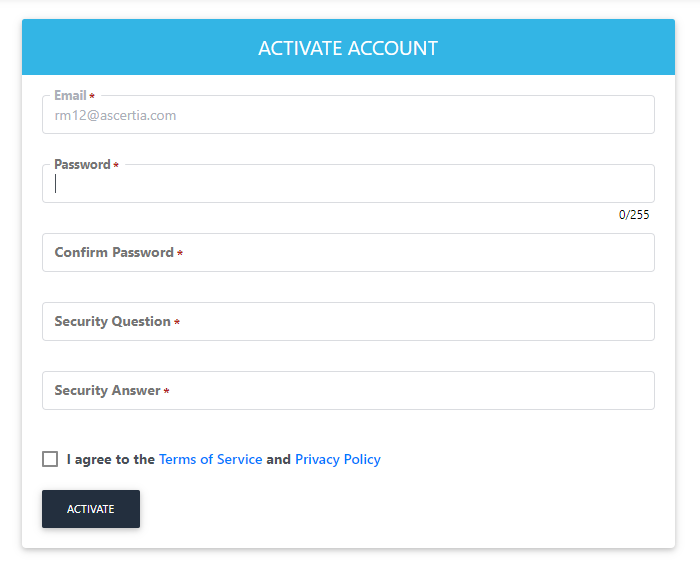Viewport: 700px width, 570px height.
Task: Open the Terms of Service link
Action: 210,460
